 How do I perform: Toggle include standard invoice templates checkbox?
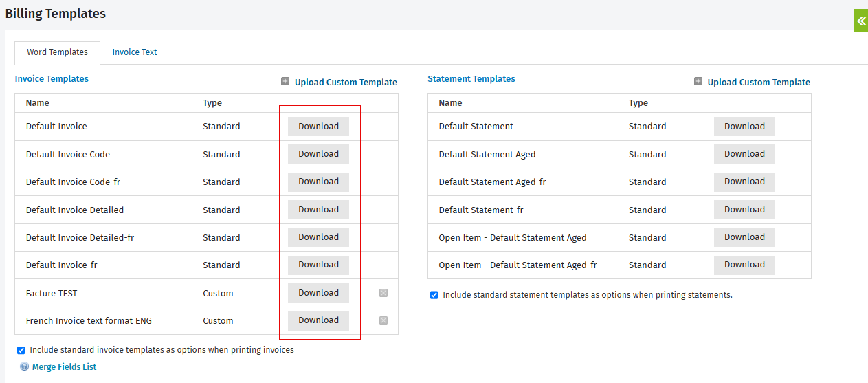21,350
